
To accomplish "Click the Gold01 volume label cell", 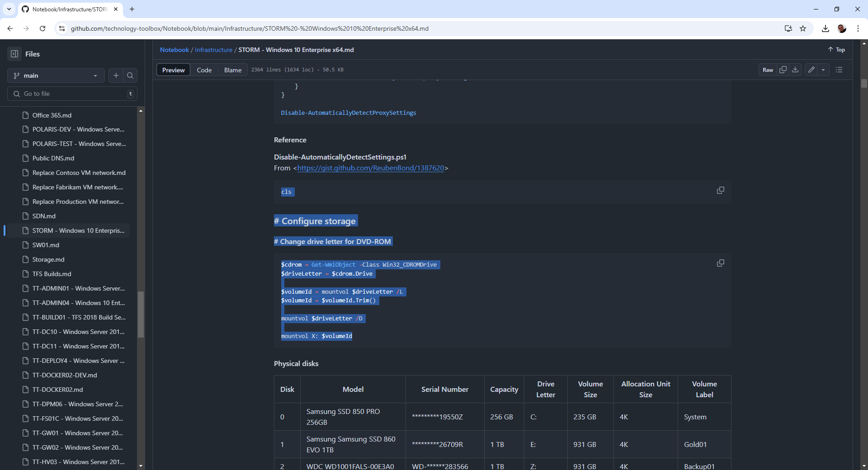I will pos(704,444).
